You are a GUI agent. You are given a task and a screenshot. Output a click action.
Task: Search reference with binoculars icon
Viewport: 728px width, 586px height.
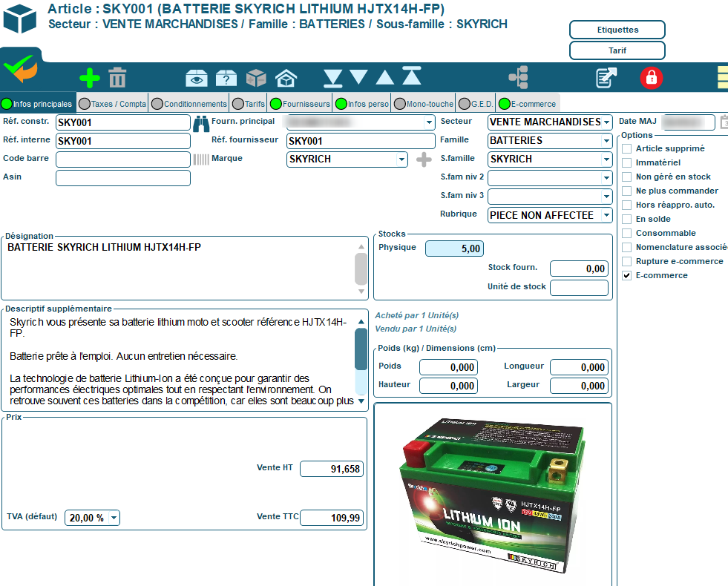point(201,123)
